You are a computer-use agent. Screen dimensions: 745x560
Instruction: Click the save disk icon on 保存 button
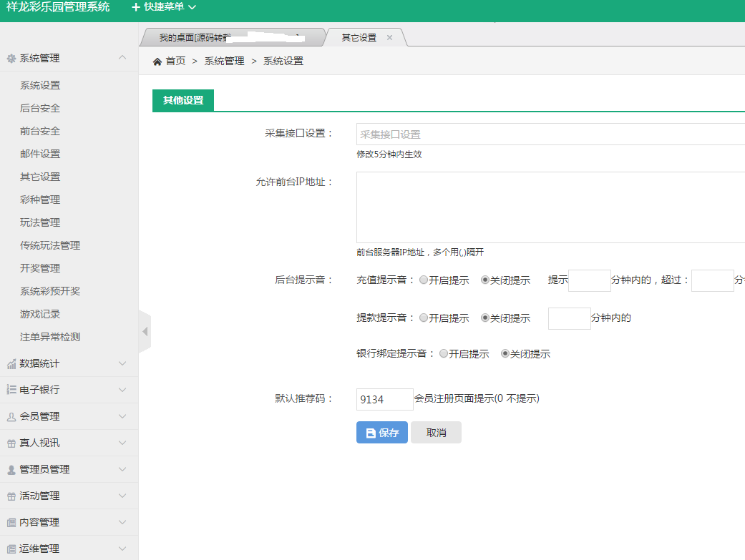pos(369,432)
